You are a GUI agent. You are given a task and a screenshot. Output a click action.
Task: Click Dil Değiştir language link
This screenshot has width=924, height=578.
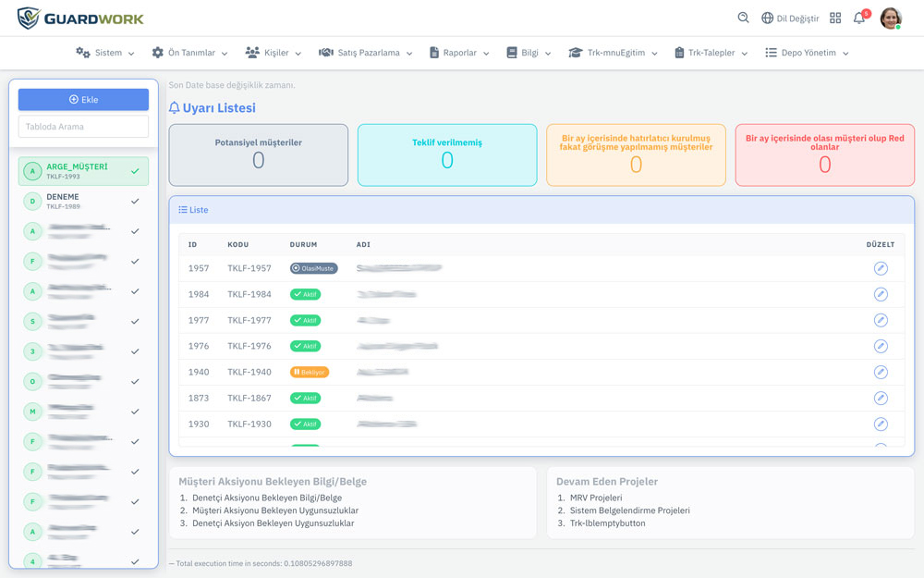(790, 18)
